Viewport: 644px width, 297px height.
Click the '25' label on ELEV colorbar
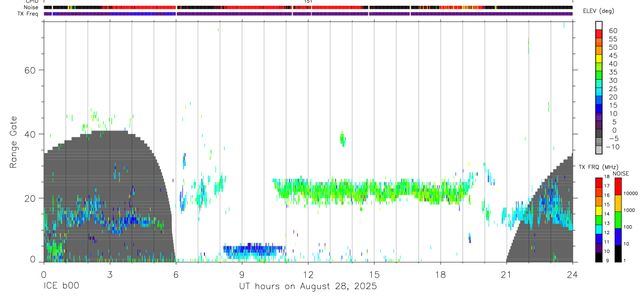coord(612,89)
